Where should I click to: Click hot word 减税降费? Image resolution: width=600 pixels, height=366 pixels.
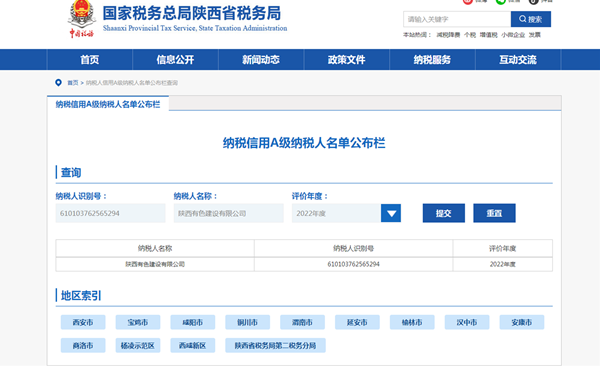click(448, 35)
